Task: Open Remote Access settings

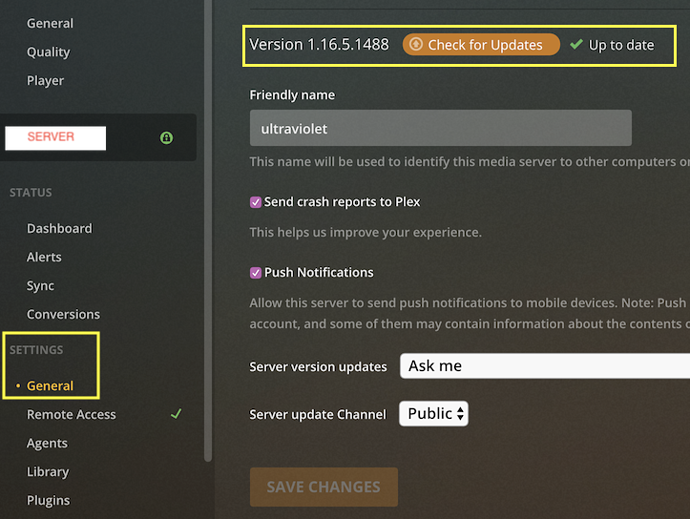Action: (x=71, y=414)
